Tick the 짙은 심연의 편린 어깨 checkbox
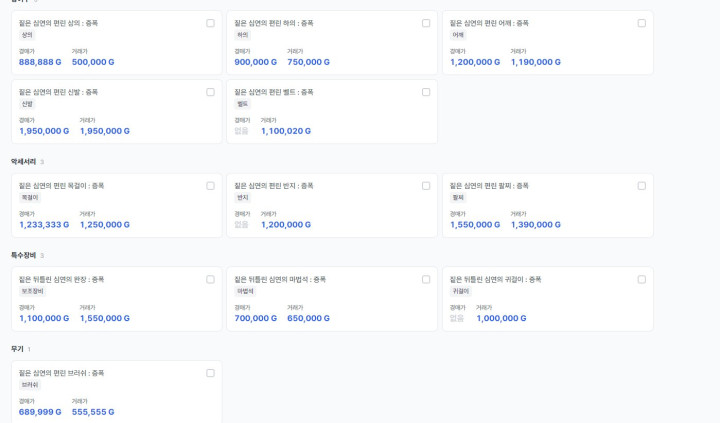Image resolution: width=720 pixels, height=423 pixels. tap(642, 23)
